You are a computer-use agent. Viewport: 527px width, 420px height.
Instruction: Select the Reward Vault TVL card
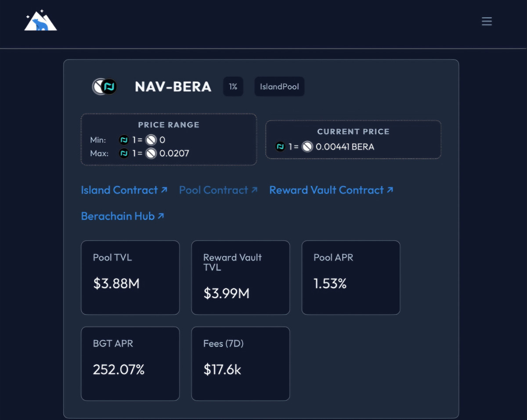click(240, 277)
